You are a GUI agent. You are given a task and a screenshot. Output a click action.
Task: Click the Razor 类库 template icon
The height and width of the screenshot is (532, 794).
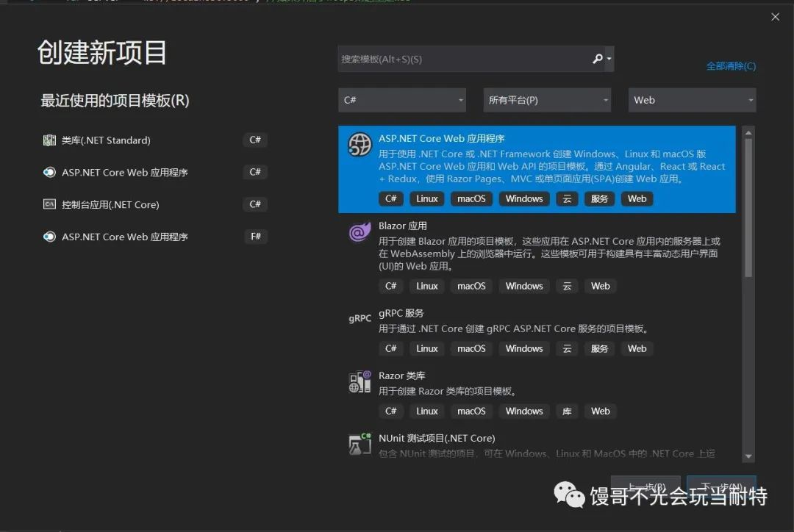click(x=360, y=382)
